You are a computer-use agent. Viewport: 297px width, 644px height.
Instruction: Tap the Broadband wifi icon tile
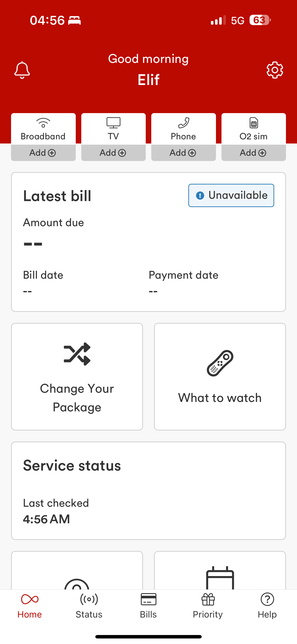coord(43,129)
